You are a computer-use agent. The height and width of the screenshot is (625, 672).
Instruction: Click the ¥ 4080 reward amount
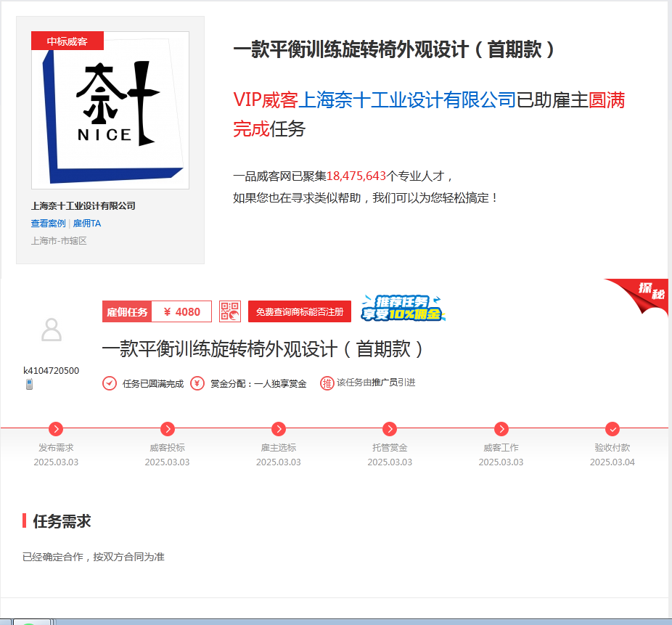[x=181, y=311]
